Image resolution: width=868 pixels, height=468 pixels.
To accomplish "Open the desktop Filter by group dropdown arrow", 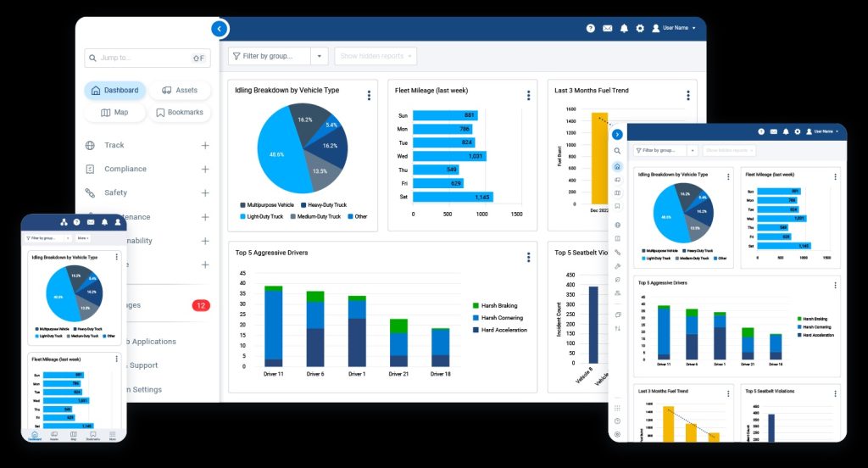I will [x=320, y=56].
